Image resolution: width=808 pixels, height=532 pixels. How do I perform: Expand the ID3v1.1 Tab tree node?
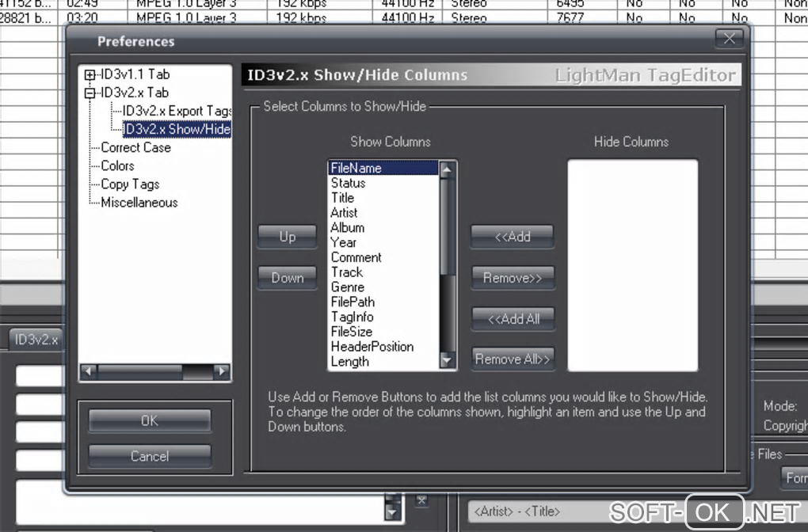[90, 74]
